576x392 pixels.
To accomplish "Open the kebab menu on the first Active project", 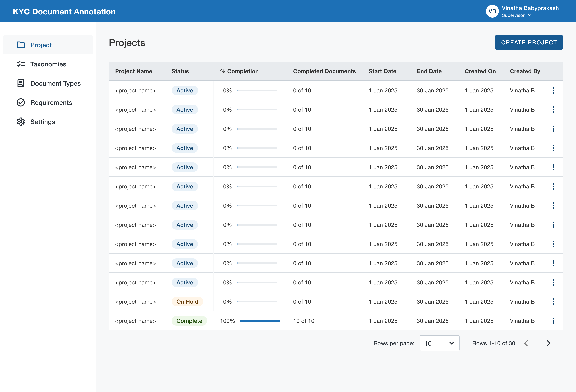I will pyautogui.click(x=554, y=90).
